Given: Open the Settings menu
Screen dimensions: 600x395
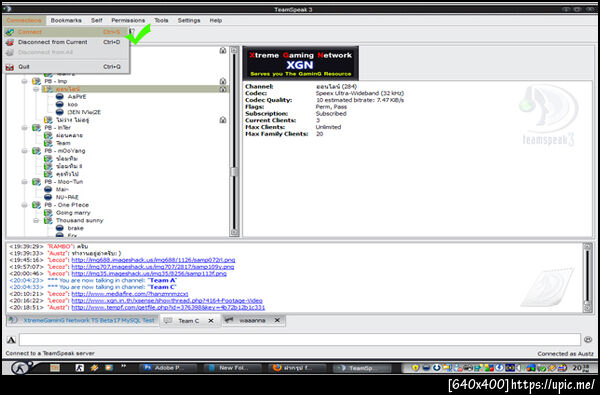Looking at the screenshot, I should pyautogui.click(x=189, y=20).
